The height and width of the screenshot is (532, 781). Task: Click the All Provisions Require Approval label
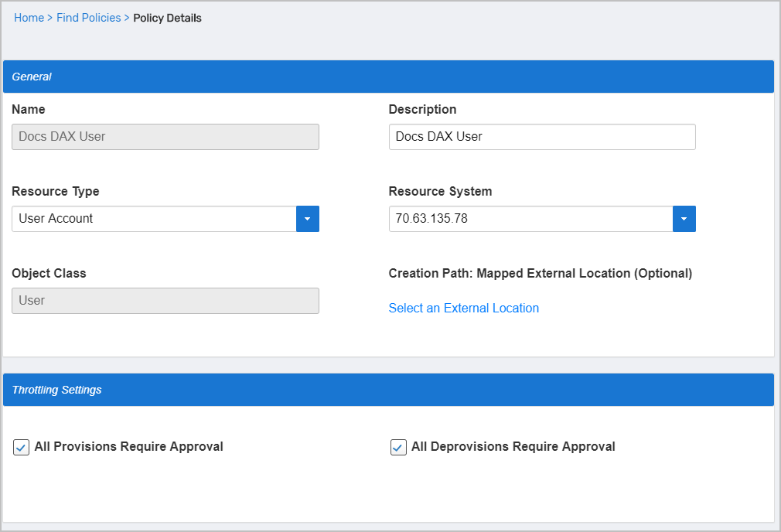(128, 446)
